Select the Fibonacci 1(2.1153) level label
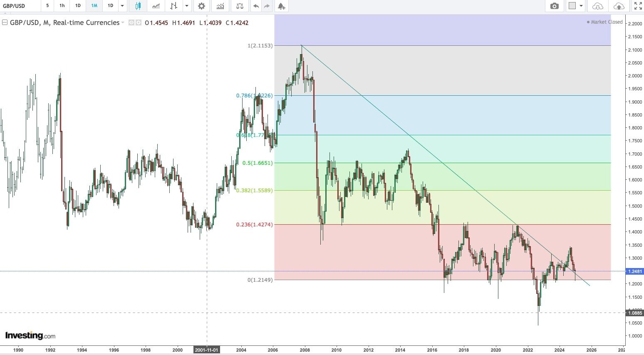This screenshot has height=355, width=644. (x=260, y=45)
